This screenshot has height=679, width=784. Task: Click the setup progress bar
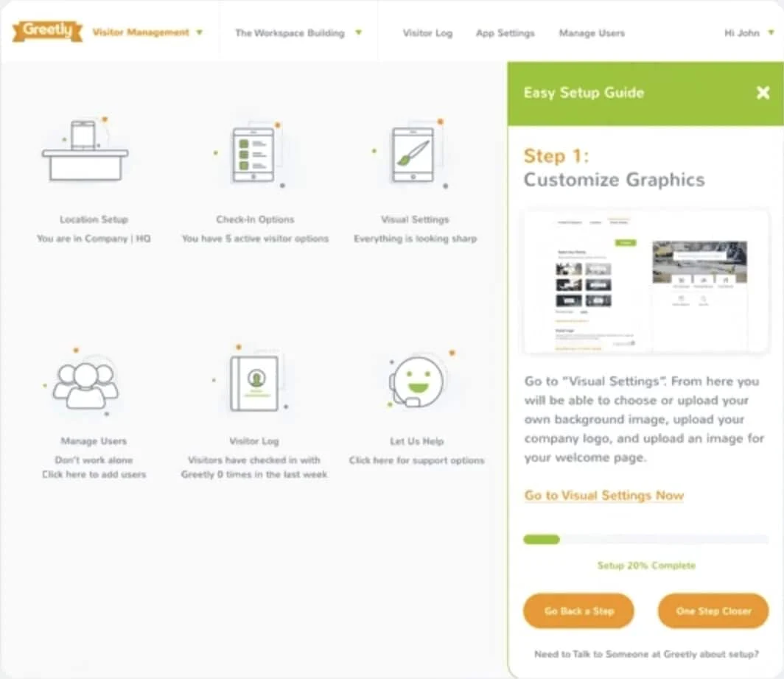coord(645,539)
